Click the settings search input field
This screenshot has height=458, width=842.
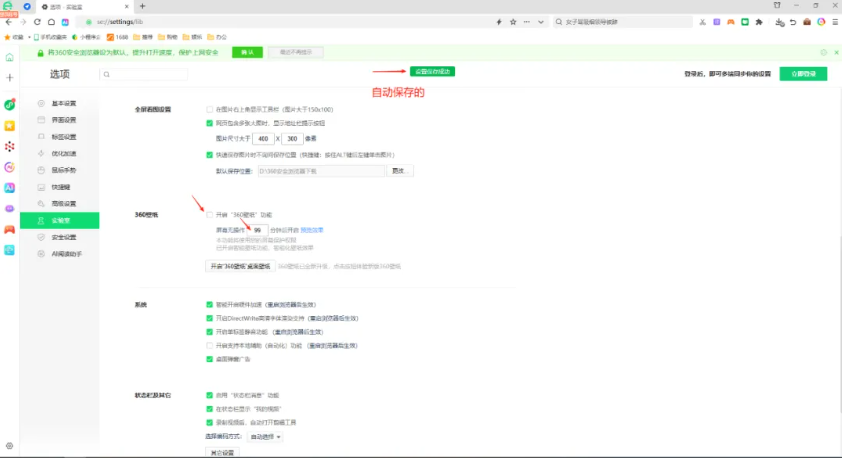(x=144, y=75)
